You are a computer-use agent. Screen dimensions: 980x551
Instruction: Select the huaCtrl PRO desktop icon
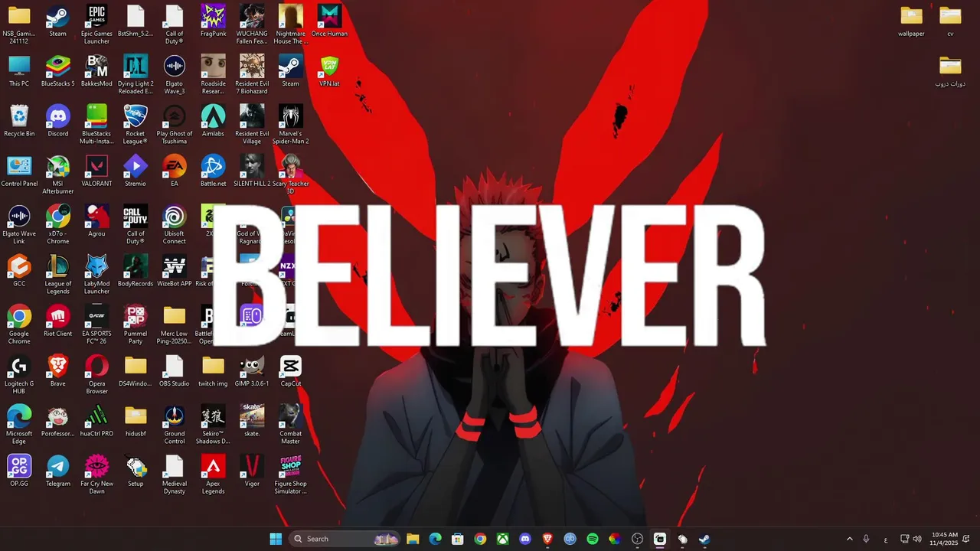click(96, 421)
